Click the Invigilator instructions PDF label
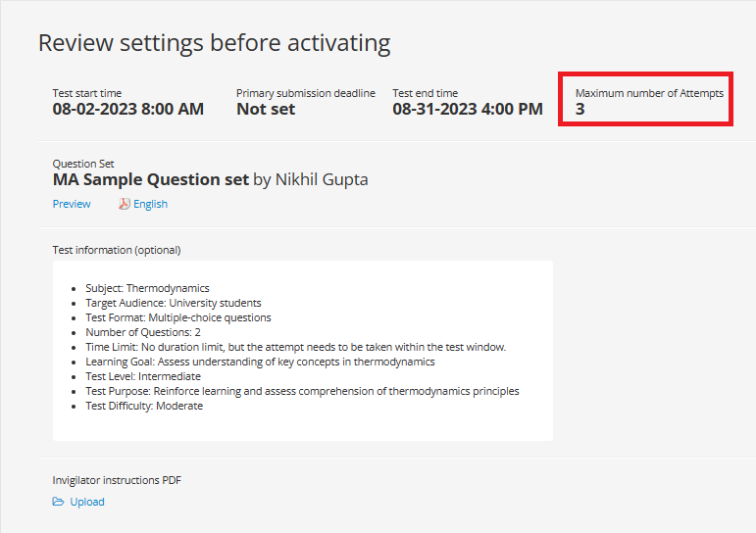Screen dimensions: 756x533 click(117, 480)
